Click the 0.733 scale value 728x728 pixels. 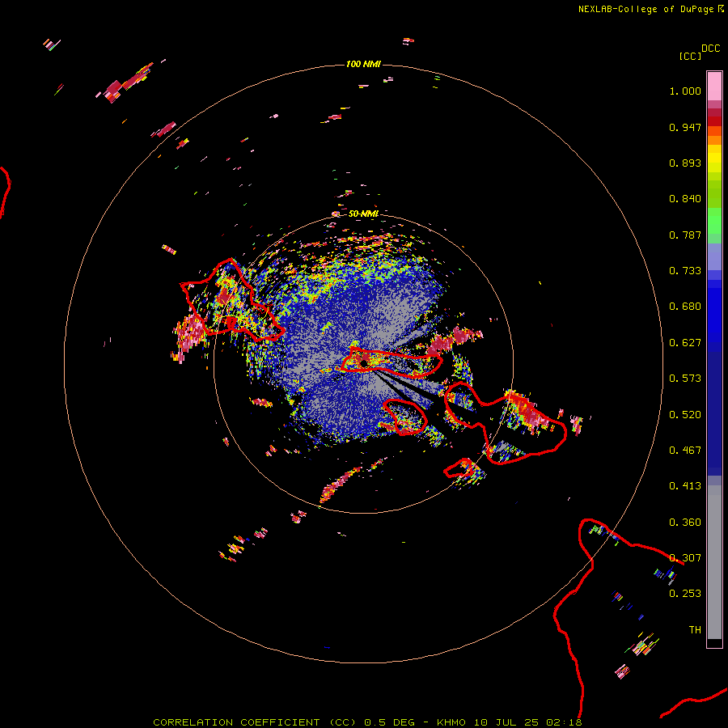[x=685, y=271]
